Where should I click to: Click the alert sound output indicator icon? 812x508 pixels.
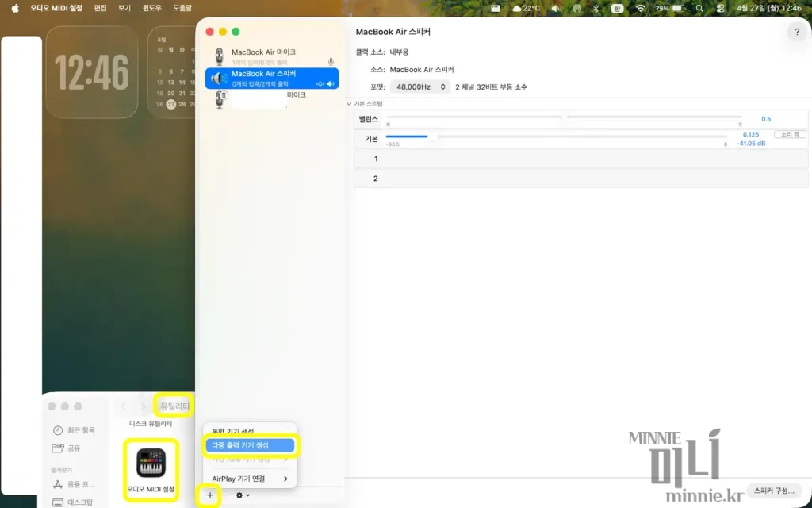320,83
